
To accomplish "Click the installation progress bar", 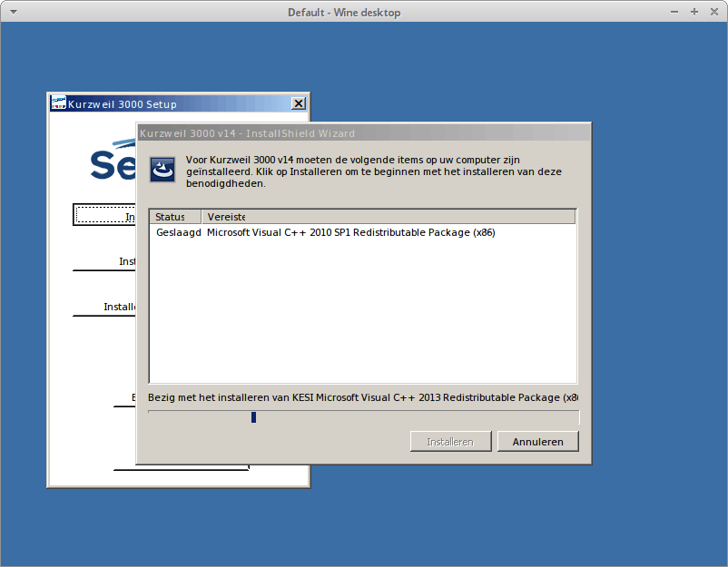I will 363,417.
